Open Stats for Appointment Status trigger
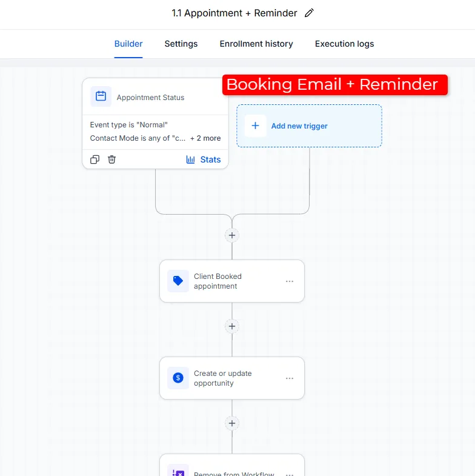475x476 pixels. coord(203,159)
